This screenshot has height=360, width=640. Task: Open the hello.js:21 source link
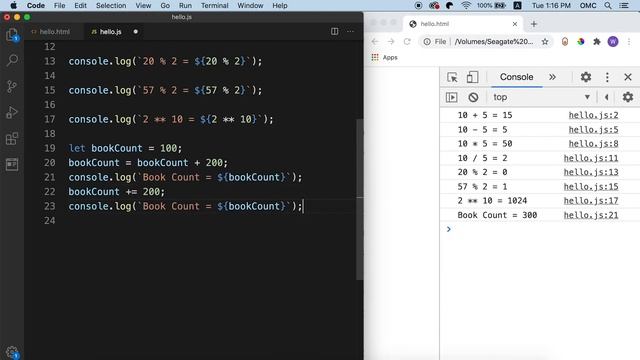coord(591,215)
